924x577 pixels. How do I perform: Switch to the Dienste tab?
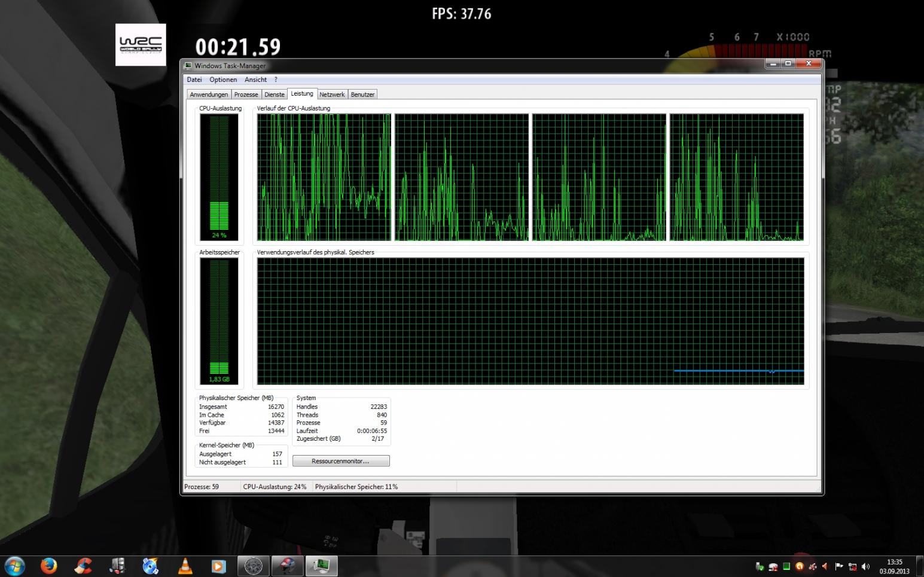pyautogui.click(x=275, y=94)
